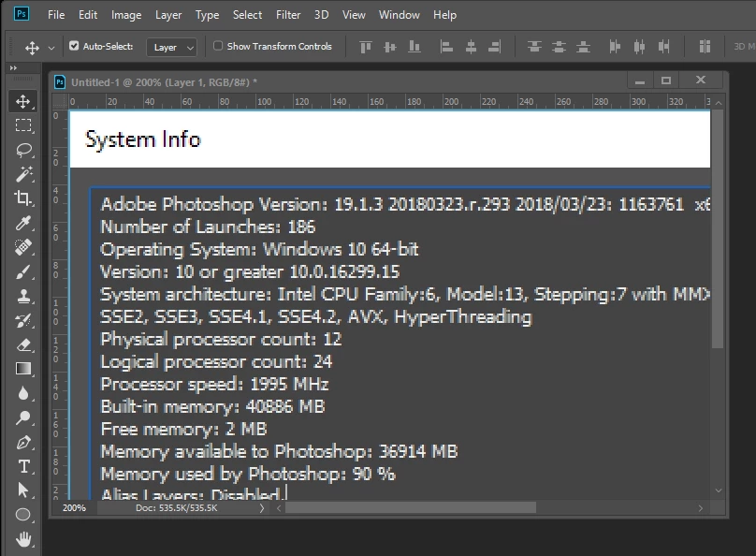Toggle the Auto-Select checkbox
The image size is (756, 556).
click(74, 46)
